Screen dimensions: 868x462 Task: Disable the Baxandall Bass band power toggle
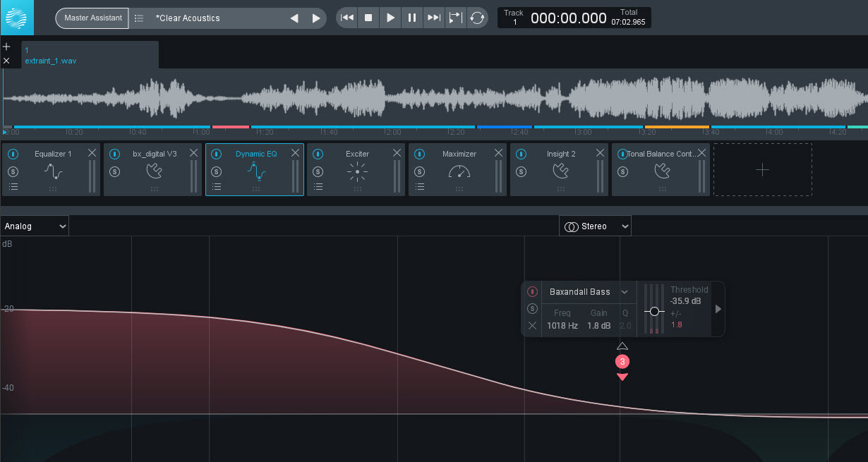(532, 292)
